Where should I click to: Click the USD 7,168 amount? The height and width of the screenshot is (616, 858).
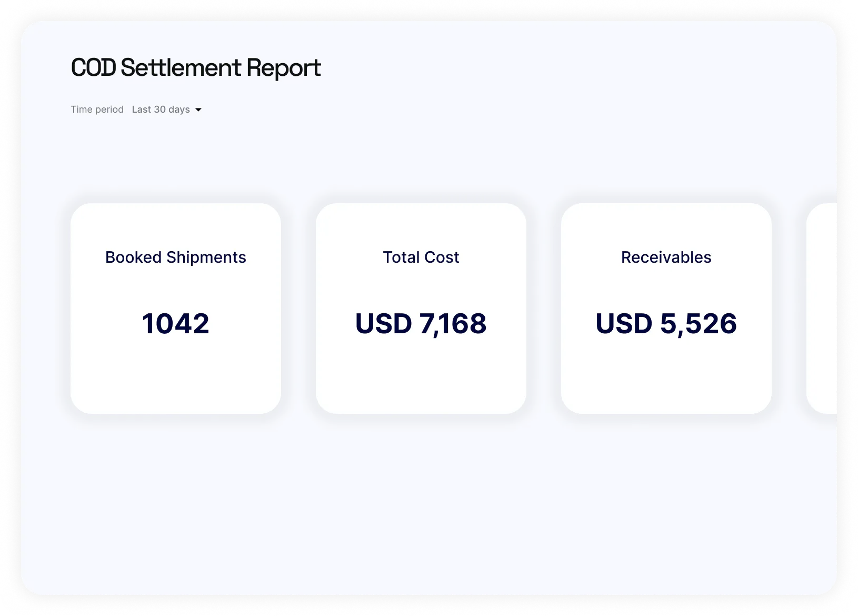click(x=421, y=323)
